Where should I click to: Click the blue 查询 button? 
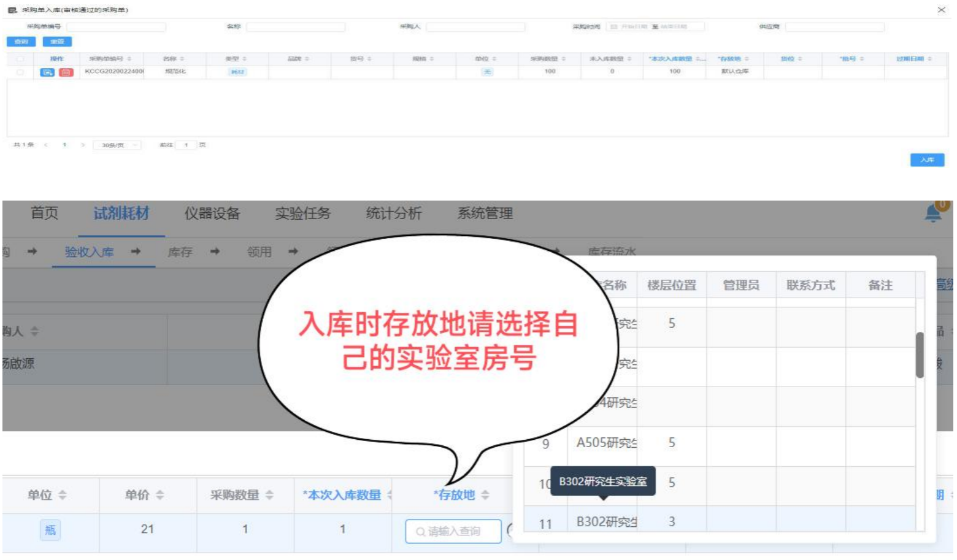pos(21,42)
